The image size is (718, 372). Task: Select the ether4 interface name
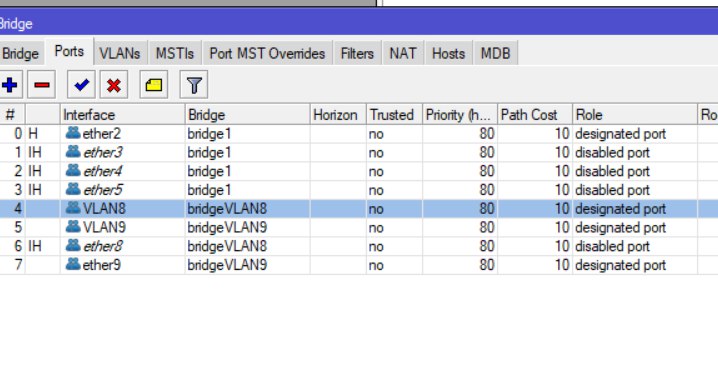coord(103,171)
